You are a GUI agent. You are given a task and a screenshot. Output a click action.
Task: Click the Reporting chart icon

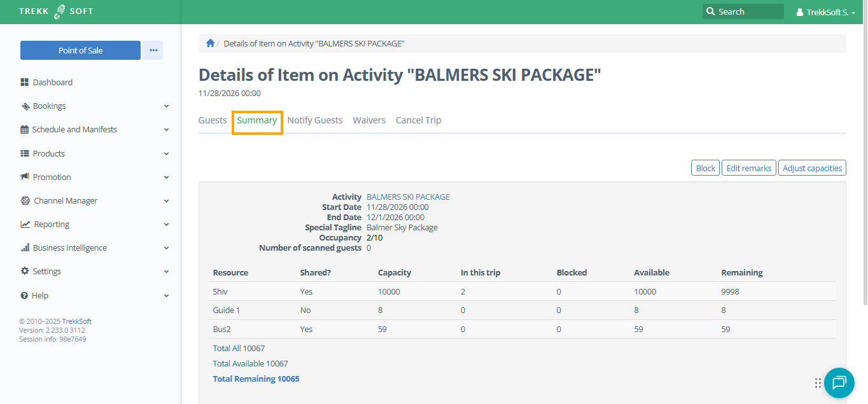tap(25, 224)
